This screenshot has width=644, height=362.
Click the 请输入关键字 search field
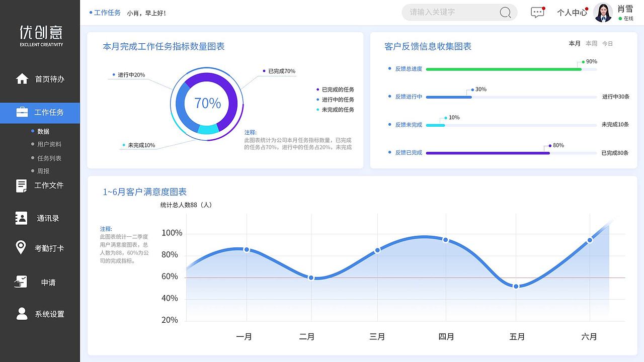point(459,13)
